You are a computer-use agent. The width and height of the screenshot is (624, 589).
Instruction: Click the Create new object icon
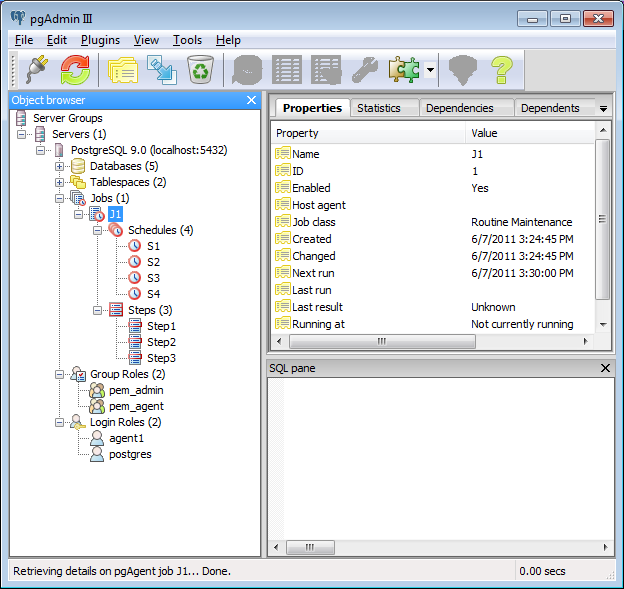[x=161, y=69]
